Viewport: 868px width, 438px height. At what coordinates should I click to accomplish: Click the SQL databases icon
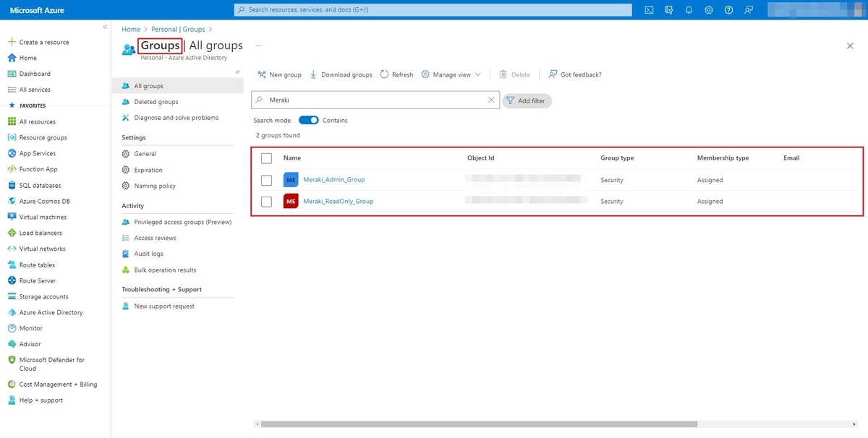(x=12, y=185)
